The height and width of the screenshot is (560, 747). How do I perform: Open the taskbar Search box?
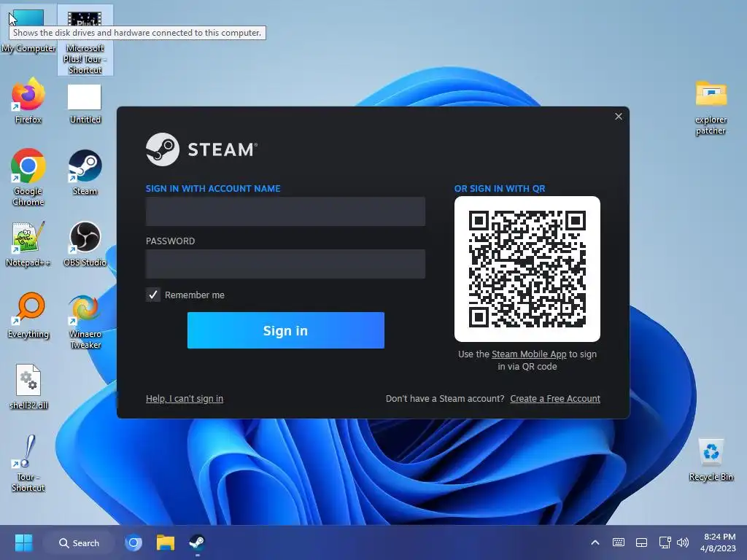[79, 542]
